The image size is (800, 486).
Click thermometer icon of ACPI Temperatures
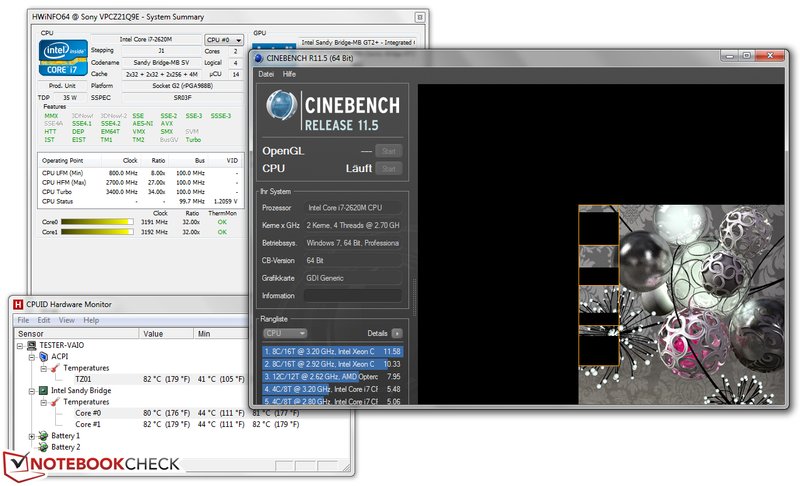pos(55,368)
